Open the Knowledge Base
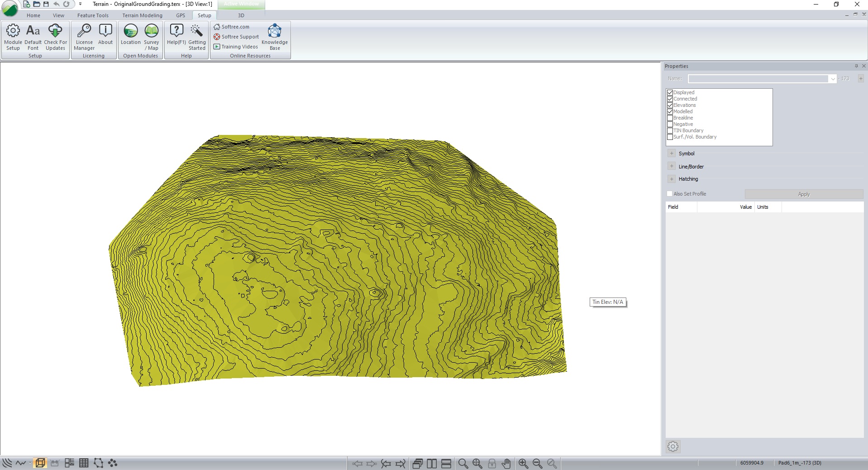Screen dimensions: 868x470 point(275,37)
